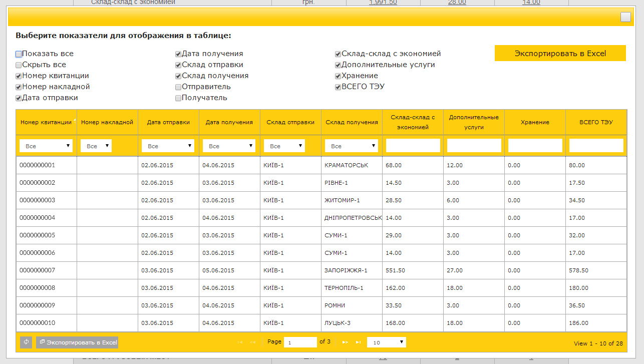This screenshot has height=364, width=644.
Task: Open 'Склад отправки' filter dropdown
Action: [x=284, y=146]
